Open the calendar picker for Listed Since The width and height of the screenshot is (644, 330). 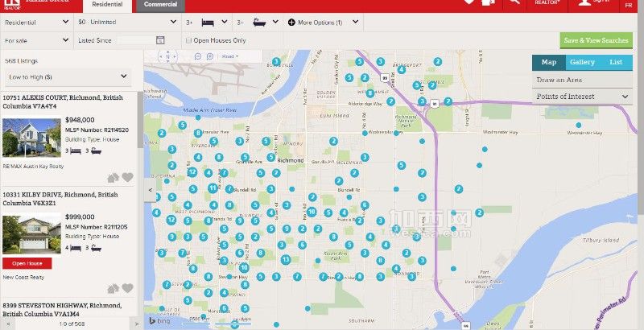(x=160, y=40)
